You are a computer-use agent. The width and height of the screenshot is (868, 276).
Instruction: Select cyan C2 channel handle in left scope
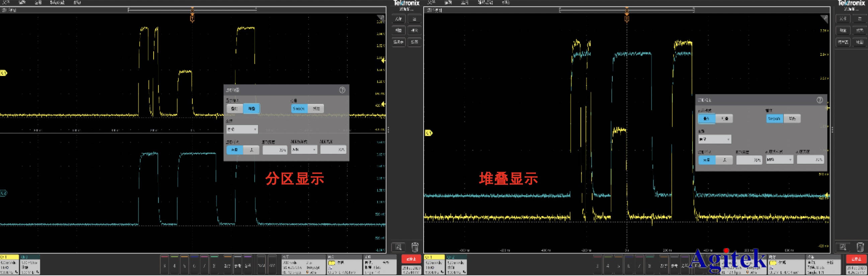(x=3, y=193)
